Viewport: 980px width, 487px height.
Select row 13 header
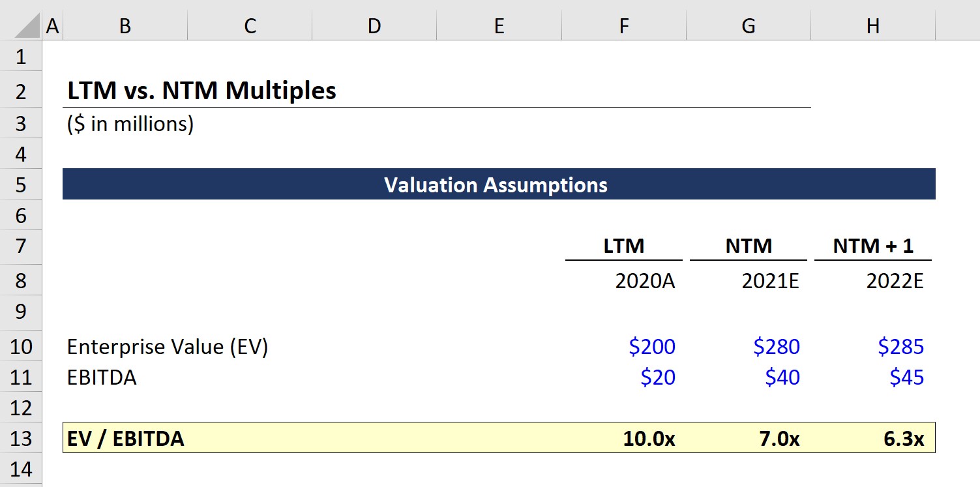point(21,438)
